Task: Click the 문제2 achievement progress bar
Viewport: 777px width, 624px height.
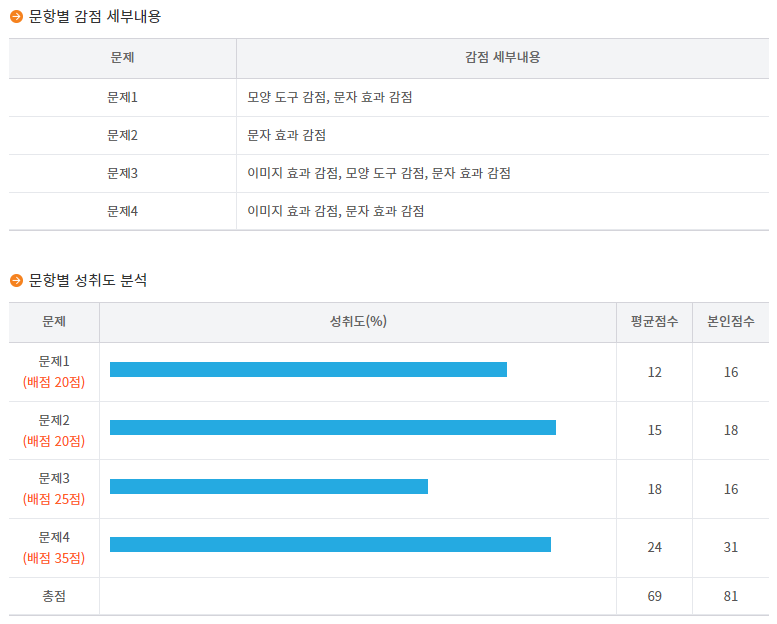Action: click(333, 428)
